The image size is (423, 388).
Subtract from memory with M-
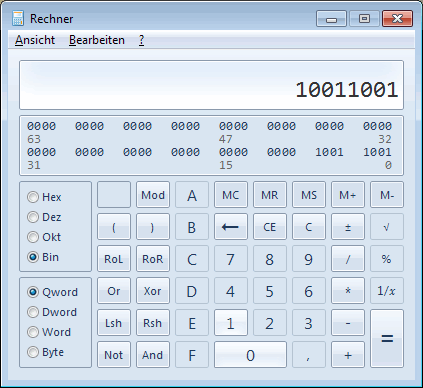[387, 195]
